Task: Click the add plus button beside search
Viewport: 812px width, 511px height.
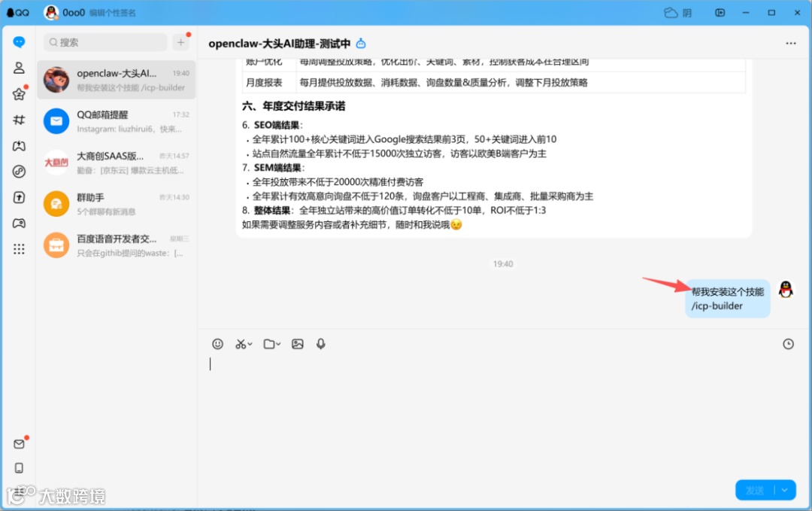Action: pos(180,42)
